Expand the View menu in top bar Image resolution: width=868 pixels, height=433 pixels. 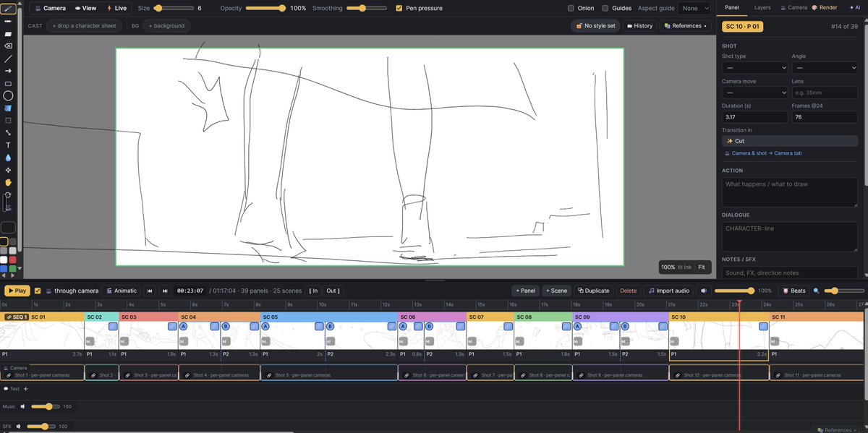coord(86,9)
